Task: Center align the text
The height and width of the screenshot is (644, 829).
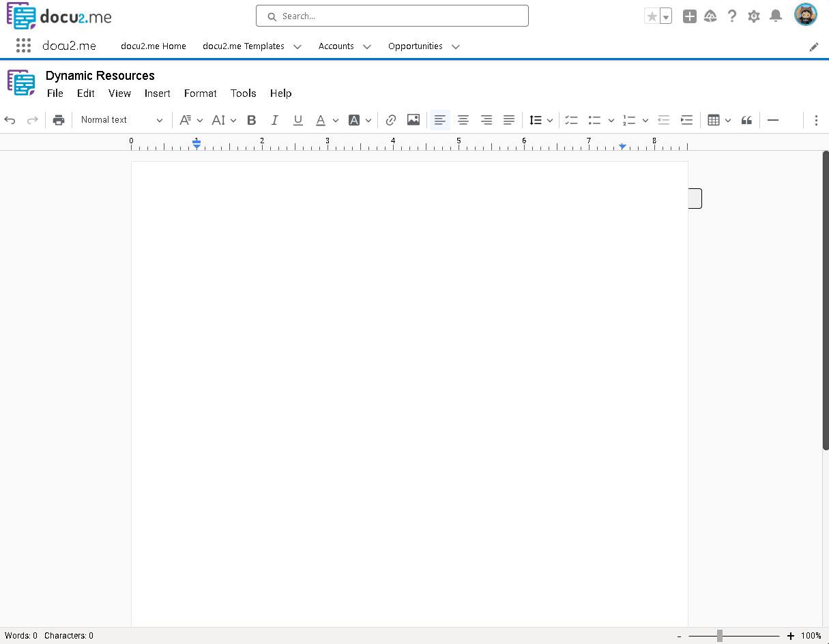Action: (x=463, y=120)
